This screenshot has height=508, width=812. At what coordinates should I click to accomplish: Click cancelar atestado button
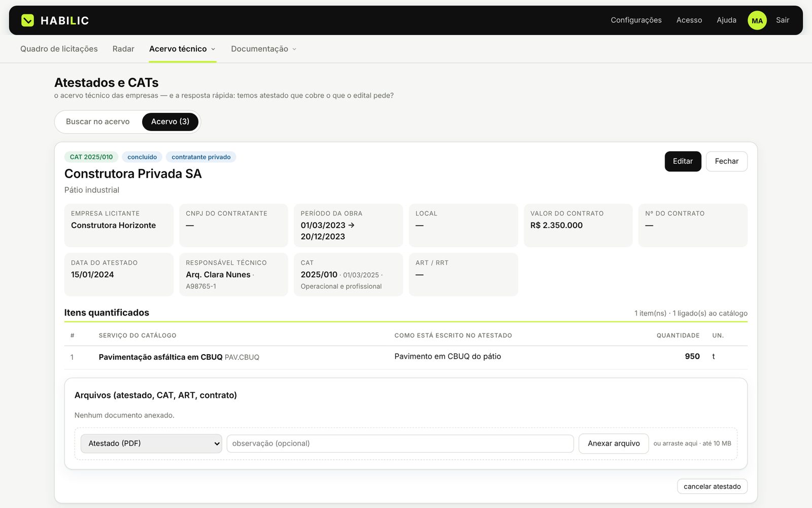click(x=712, y=487)
